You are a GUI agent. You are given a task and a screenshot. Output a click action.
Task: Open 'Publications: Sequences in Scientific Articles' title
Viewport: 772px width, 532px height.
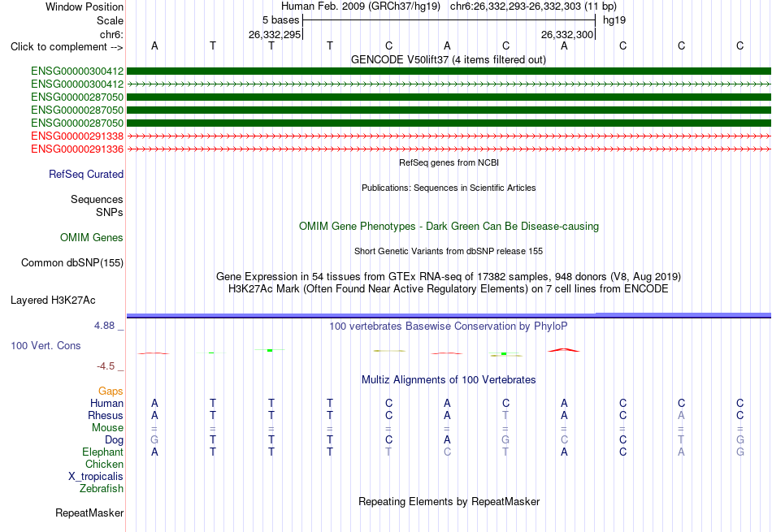449,188
